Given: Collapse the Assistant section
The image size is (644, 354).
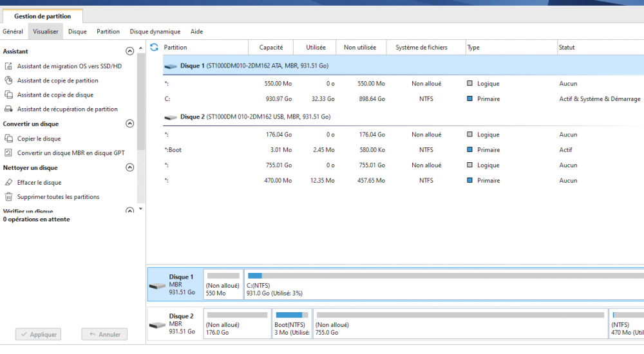Looking at the screenshot, I should pyautogui.click(x=129, y=51).
